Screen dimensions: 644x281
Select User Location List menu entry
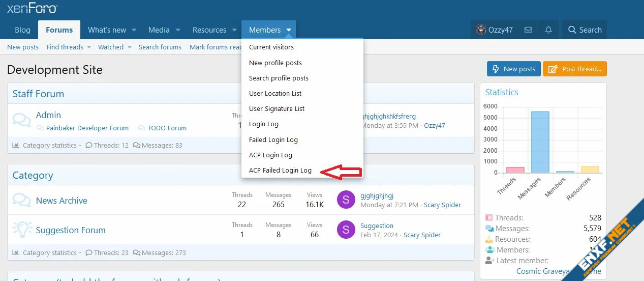pyautogui.click(x=275, y=94)
